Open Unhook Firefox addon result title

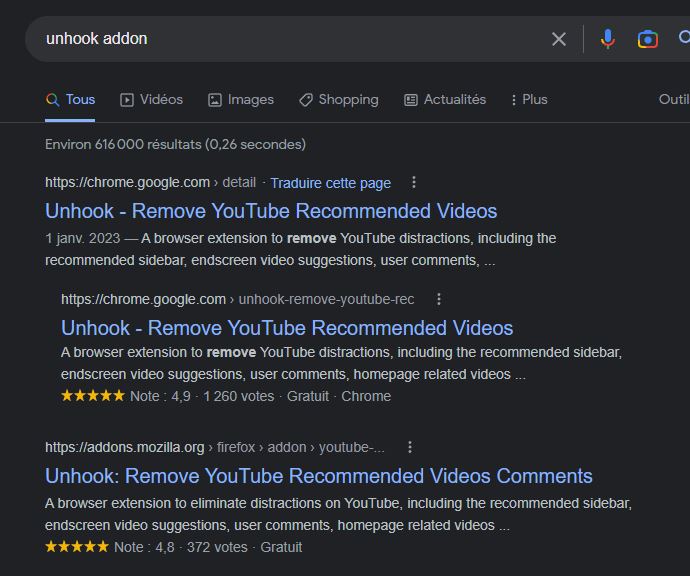(x=319, y=476)
